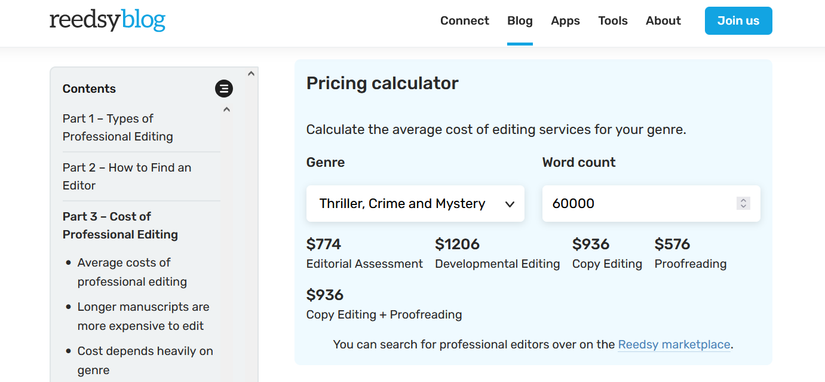This screenshot has width=825, height=382.
Task: Click the $576 Proofreading price
Action: pos(672,244)
